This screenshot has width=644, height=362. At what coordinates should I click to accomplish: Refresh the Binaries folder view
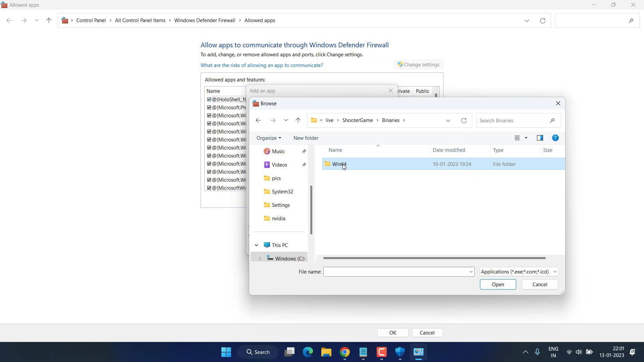pos(464,121)
